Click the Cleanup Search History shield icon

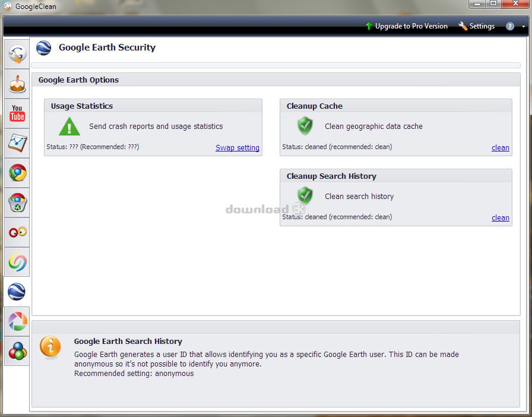pos(305,196)
